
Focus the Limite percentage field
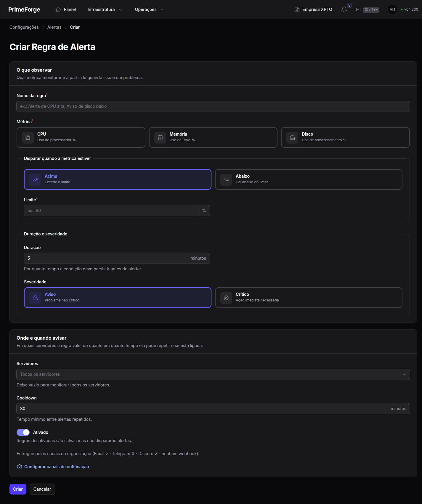click(111, 211)
